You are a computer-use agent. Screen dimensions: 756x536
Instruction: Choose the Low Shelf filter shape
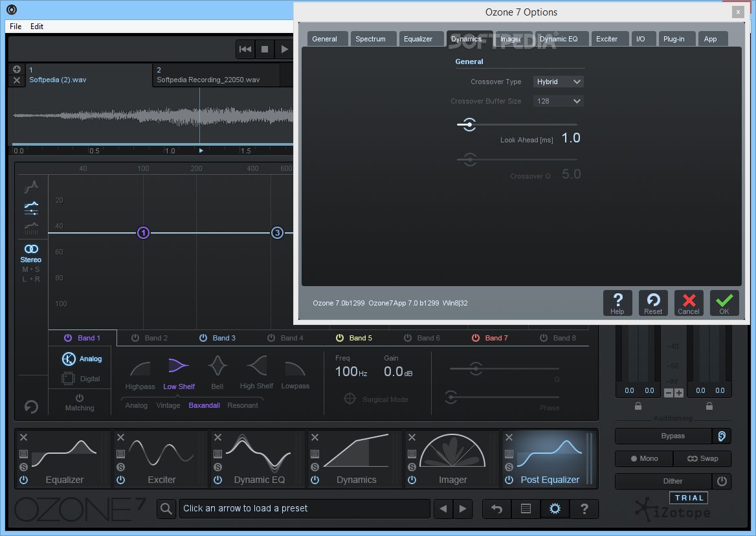pos(179,374)
